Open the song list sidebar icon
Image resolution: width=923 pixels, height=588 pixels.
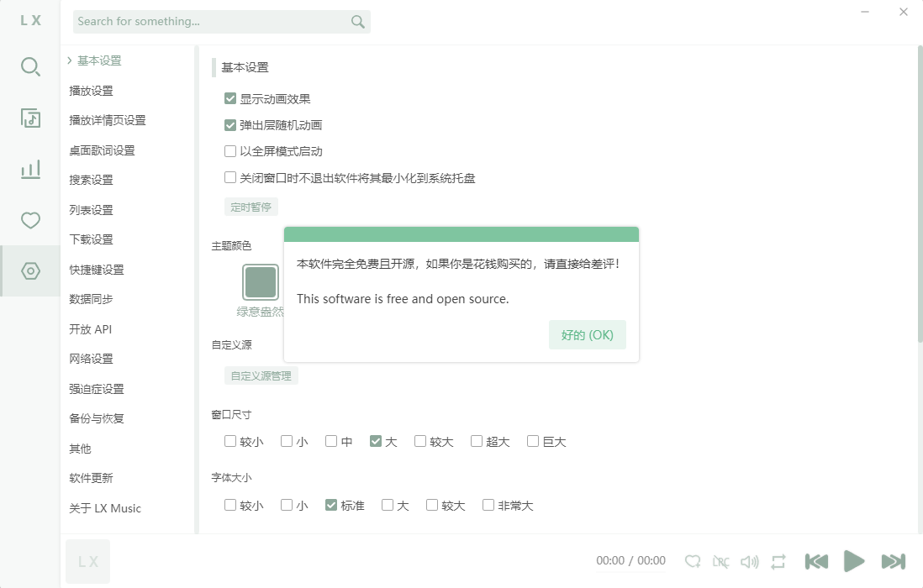[30, 118]
